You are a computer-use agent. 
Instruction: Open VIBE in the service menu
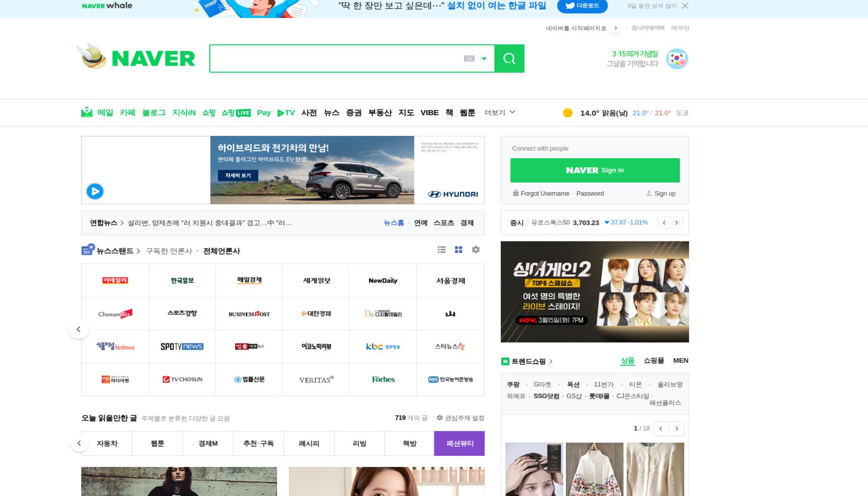(x=429, y=113)
